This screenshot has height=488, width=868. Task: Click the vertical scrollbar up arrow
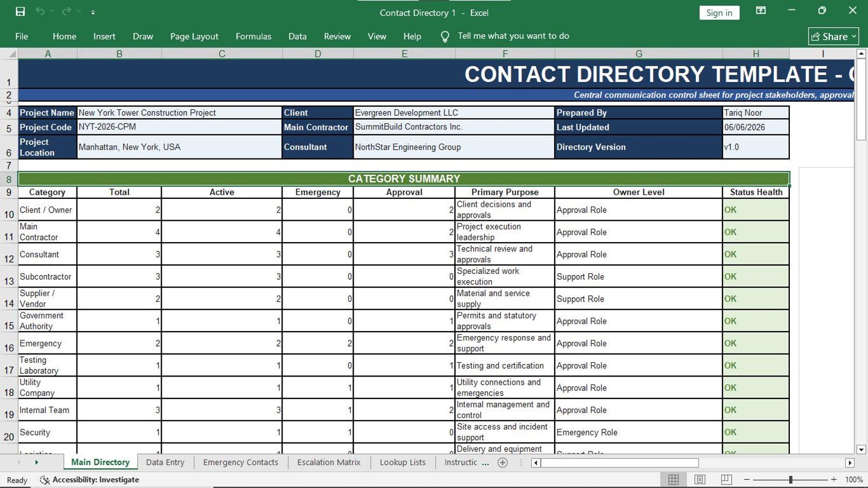pyautogui.click(x=861, y=54)
